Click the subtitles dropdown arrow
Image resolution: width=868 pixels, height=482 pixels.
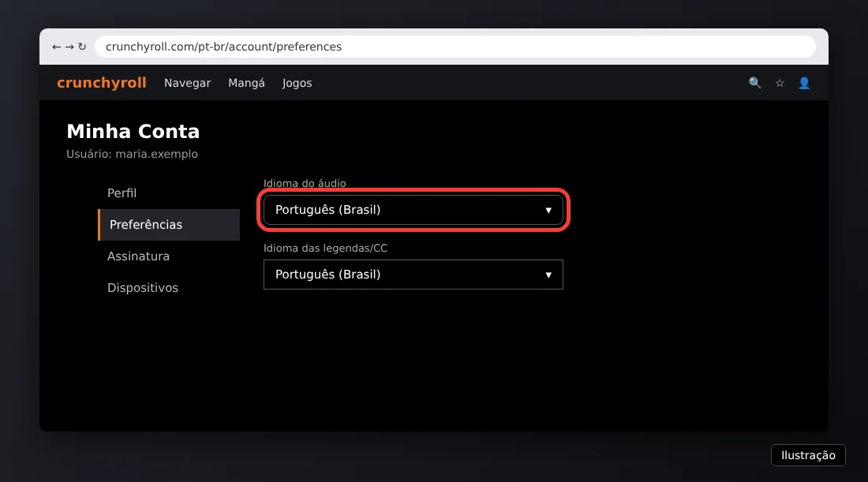tap(548, 275)
